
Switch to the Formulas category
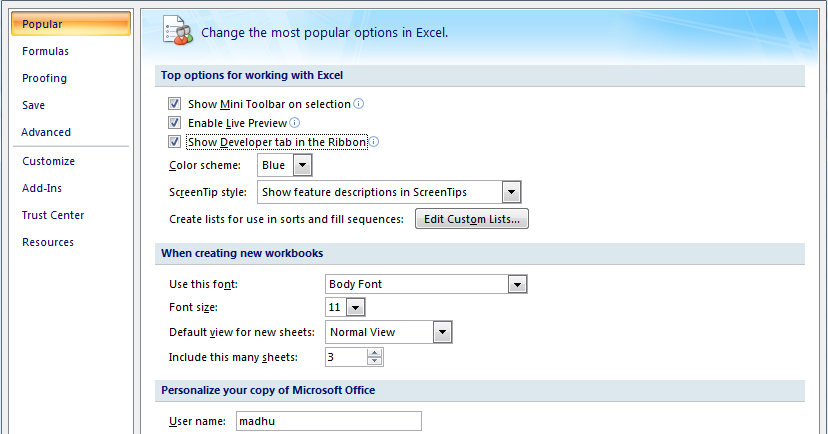tap(45, 51)
